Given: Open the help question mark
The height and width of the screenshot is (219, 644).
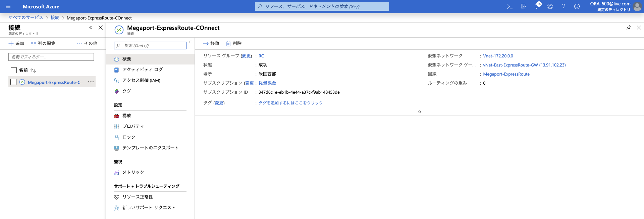Looking at the screenshot, I should point(563,6).
